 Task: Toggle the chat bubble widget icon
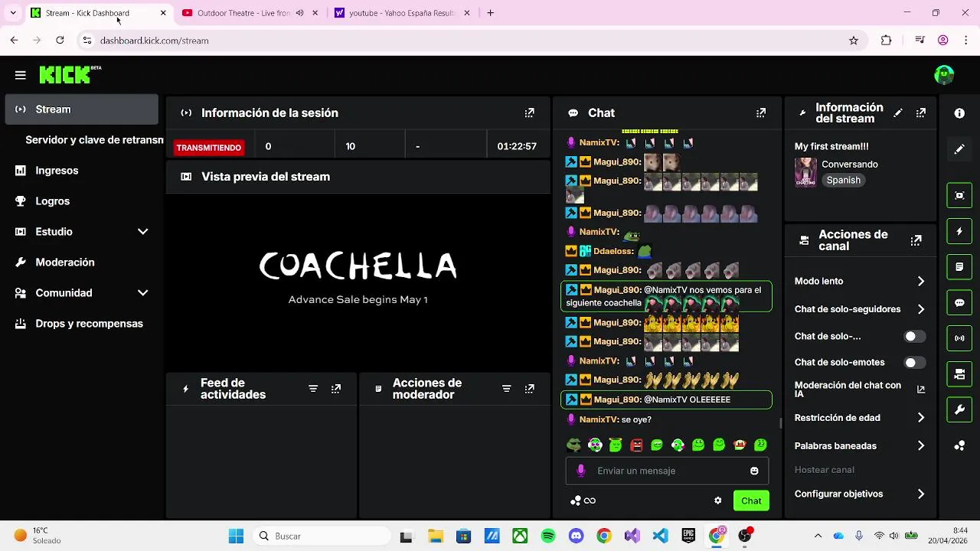tap(959, 303)
